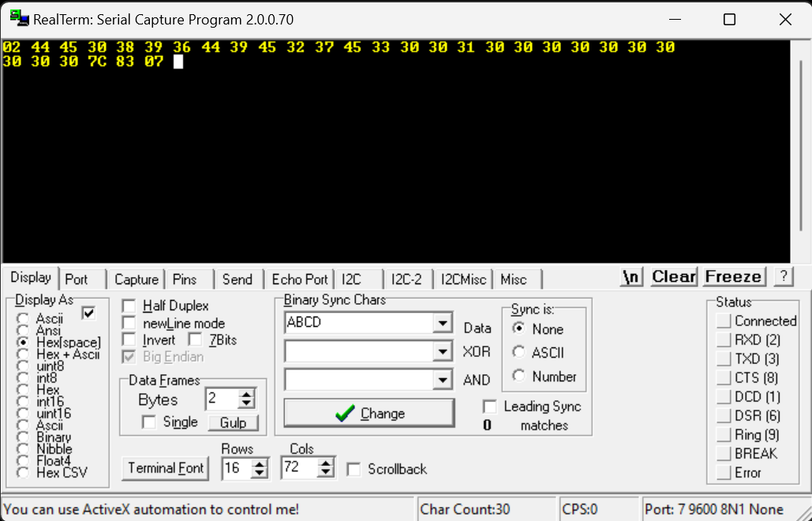Click the RXD (2) status indicator

(x=724, y=339)
